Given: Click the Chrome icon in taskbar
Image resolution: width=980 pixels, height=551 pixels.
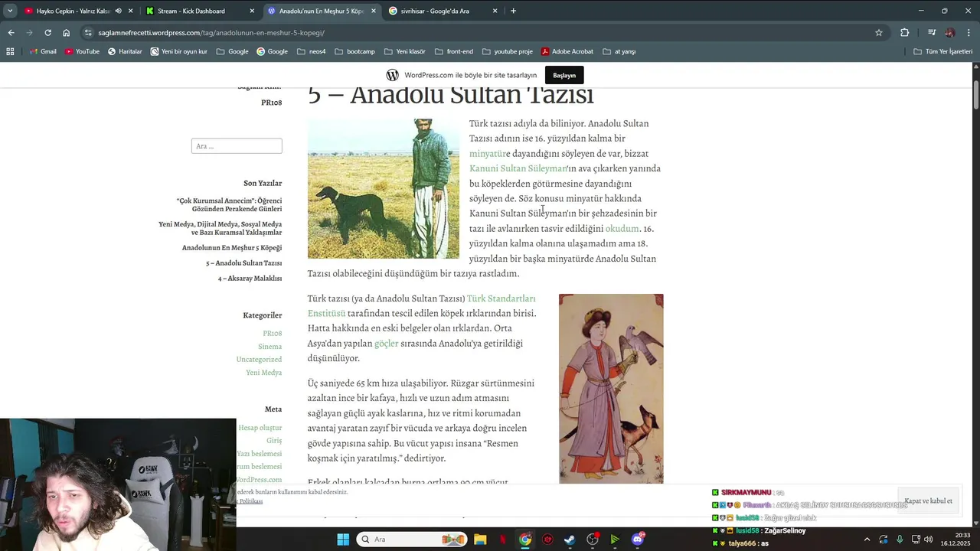Looking at the screenshot, I should pos(524,540).
